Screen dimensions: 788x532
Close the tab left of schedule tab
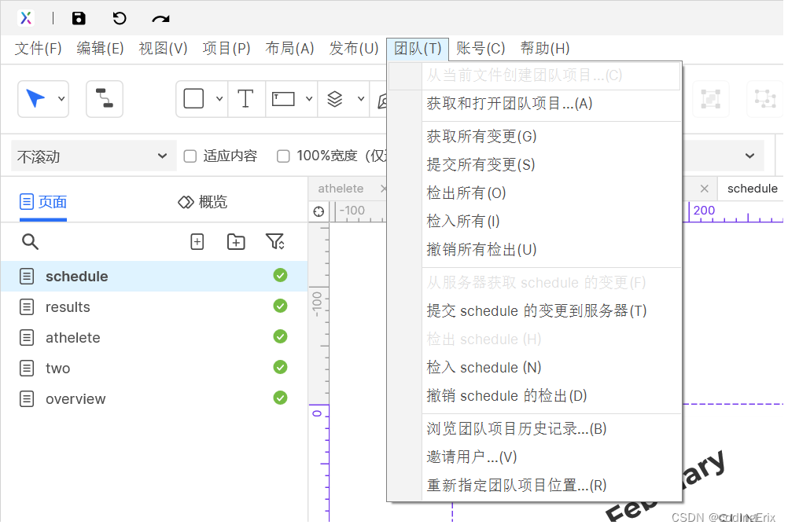(704, 189)
